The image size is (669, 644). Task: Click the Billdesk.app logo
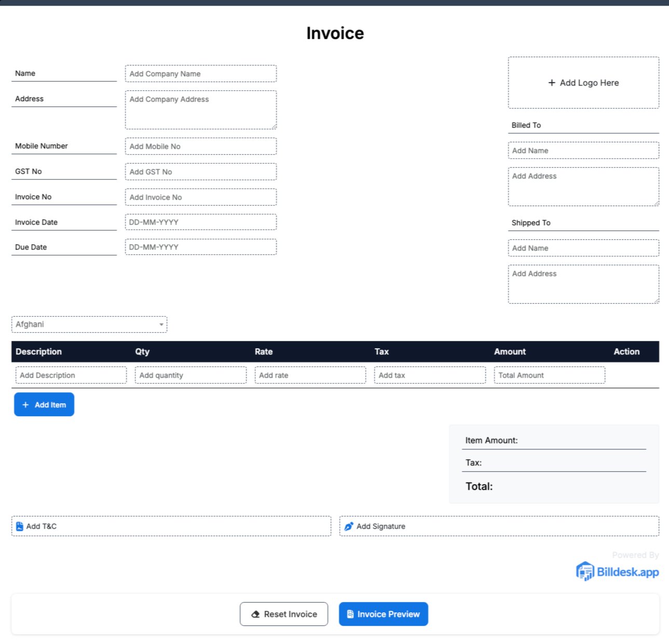(x=617, y=571)
